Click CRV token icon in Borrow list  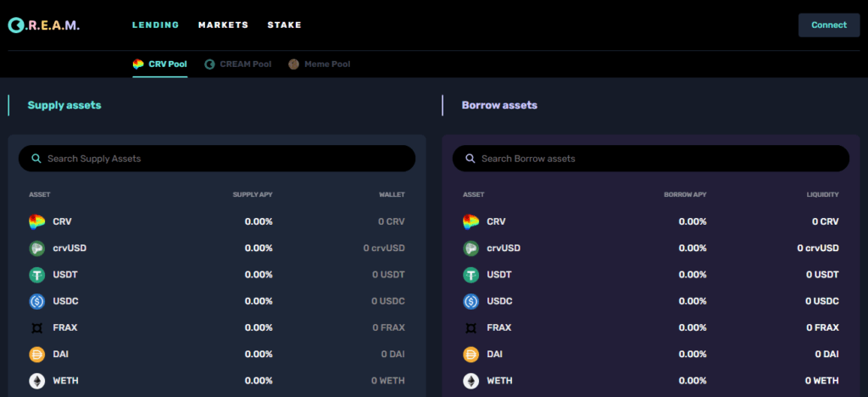point(471,221)
